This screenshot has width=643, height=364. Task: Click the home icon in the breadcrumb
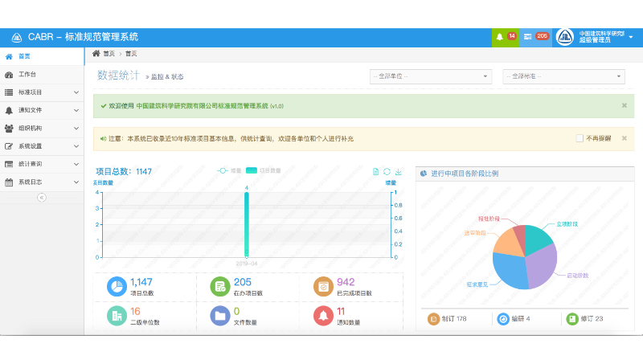[96, 53]
